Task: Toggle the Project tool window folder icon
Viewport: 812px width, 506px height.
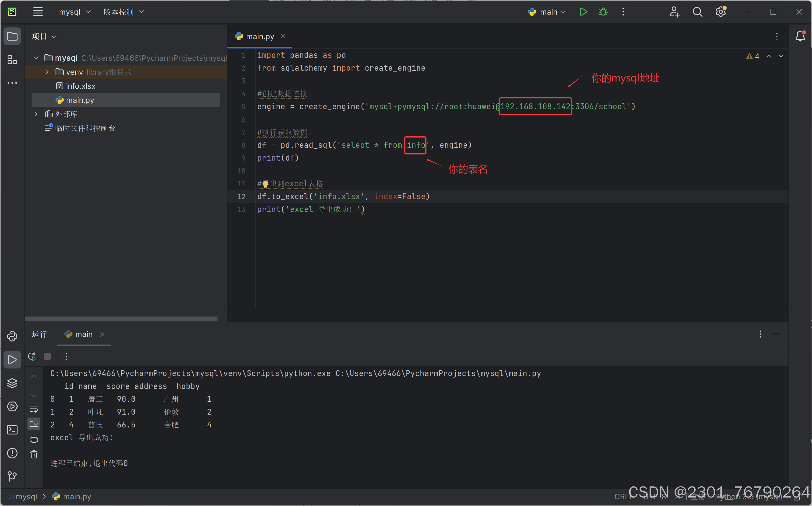Action: [x=12, y=36]
